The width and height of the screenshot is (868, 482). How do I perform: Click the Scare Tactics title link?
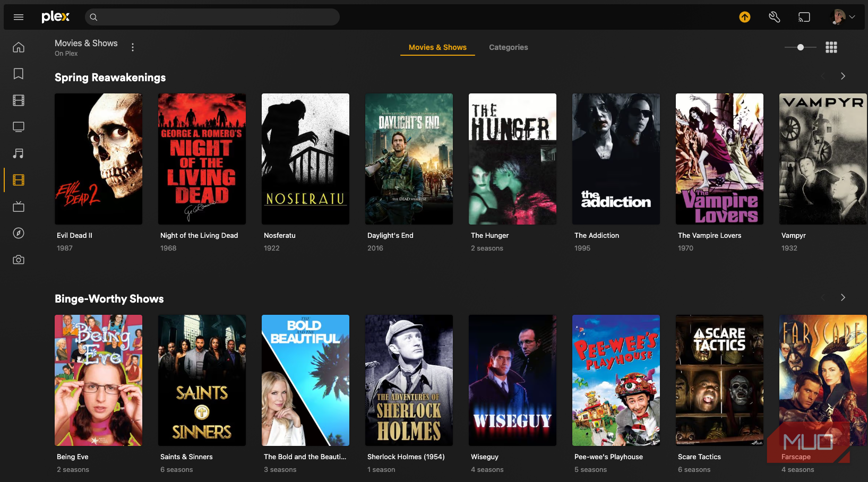699,457
